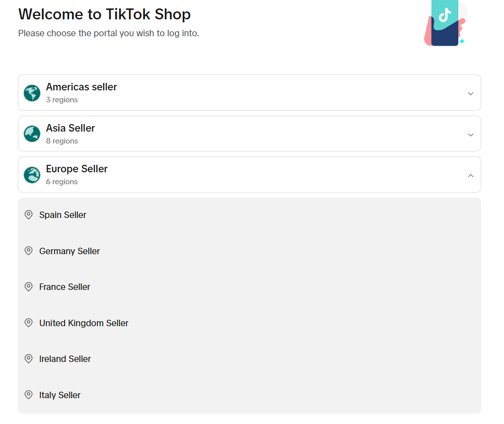Screen dimensions: 504x424
Task: Click the TikTok phone illustration logo
Action: (445, 23)
